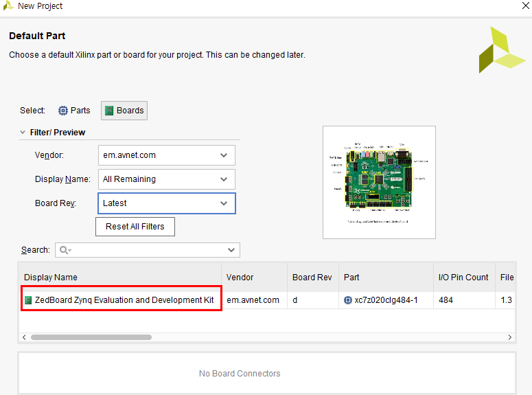
Task: Collapse the Filter/Preview section
Action: pyautogui.click(x=23, y=132)
